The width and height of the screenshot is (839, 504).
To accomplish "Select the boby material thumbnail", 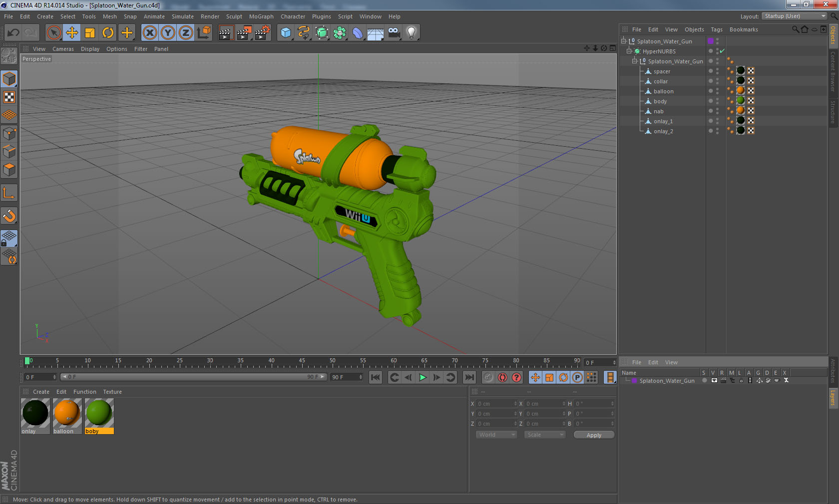I will pyautogui.click(x=99, y=416).
